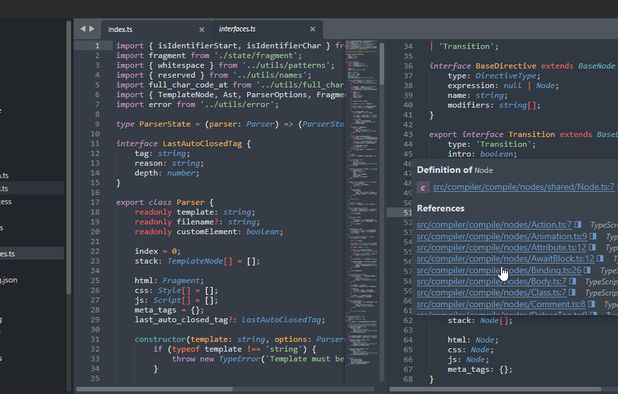
Task: Click 'BaseDirective' in the right pane line 36
Action: (x=506, y=66)
